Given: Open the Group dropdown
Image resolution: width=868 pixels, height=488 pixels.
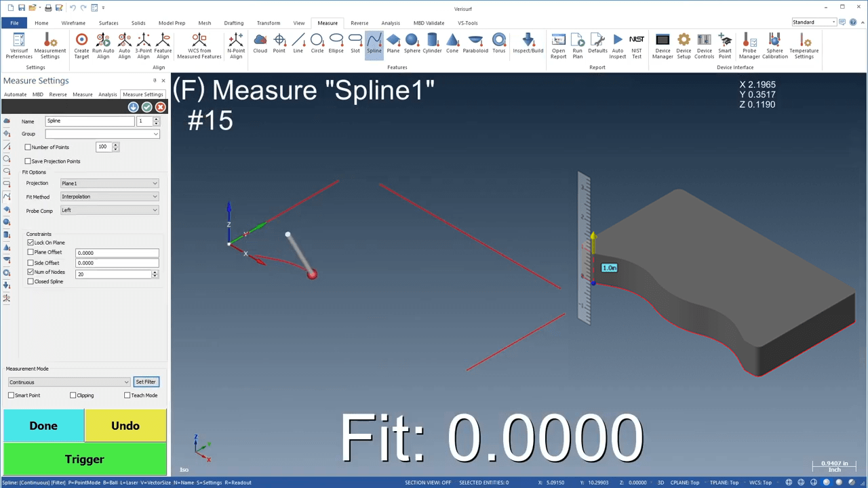Looking at the screenshot, I should pyautogui.click(x=102, y=134).
